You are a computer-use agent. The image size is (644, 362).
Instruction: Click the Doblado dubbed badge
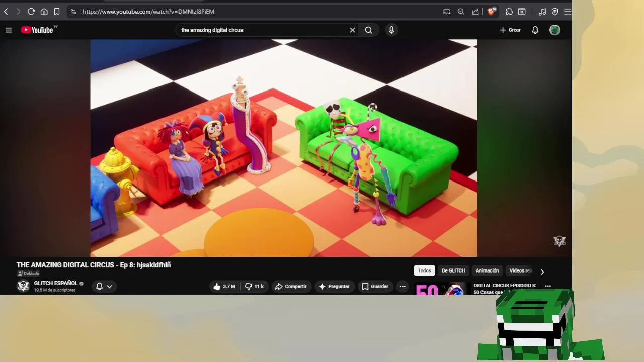28,274
